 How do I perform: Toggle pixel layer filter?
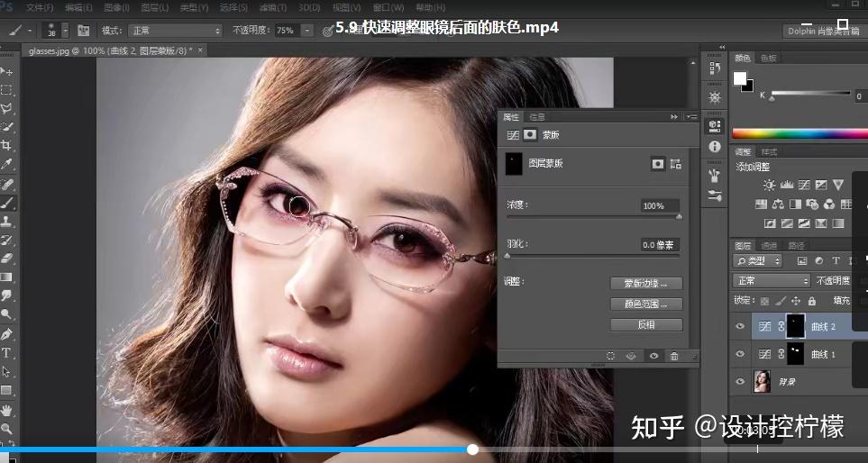[802, 261]
